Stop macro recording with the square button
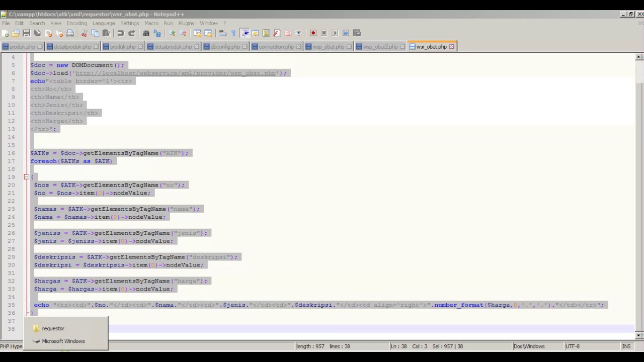The image size is (644, 362). (x=324, y=33)
